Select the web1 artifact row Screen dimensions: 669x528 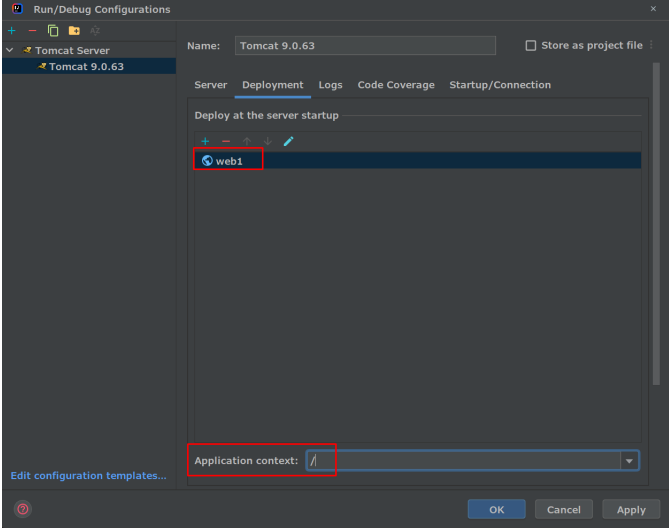click(418, 161)
